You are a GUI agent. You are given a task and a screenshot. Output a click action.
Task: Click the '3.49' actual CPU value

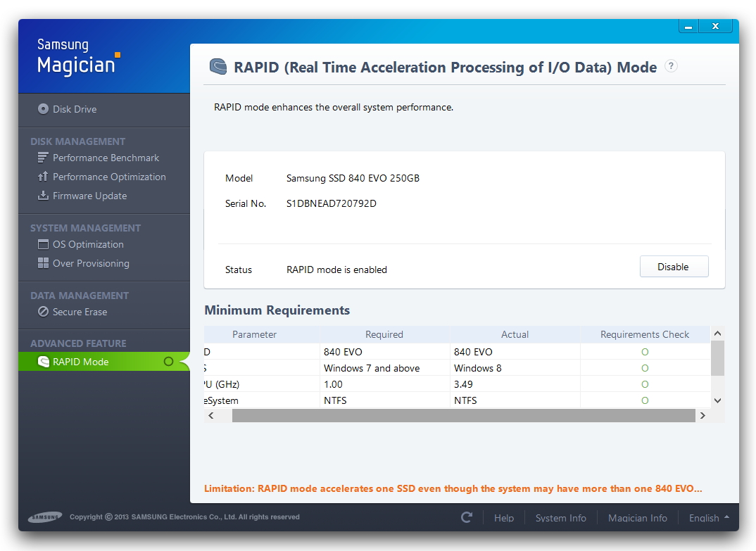click(463, 384)
